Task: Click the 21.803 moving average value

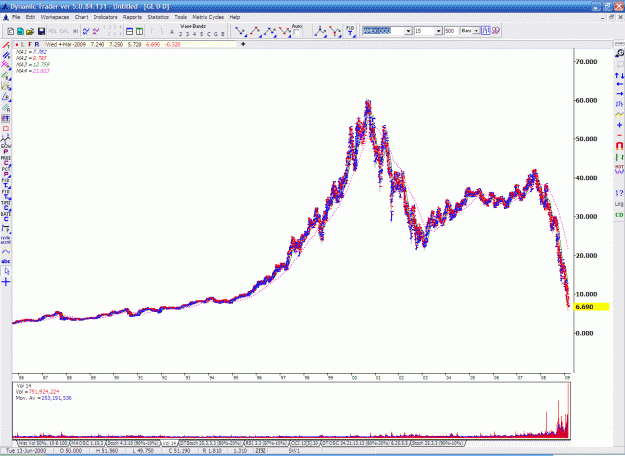Action: click(x=40, y=71)
